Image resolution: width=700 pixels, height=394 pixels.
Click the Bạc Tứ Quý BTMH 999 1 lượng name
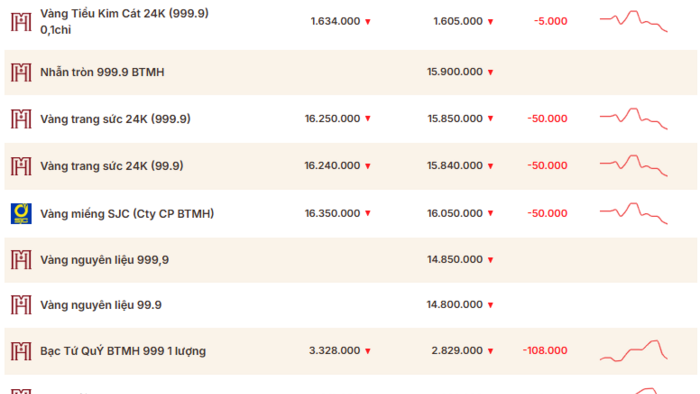[123, 351]
